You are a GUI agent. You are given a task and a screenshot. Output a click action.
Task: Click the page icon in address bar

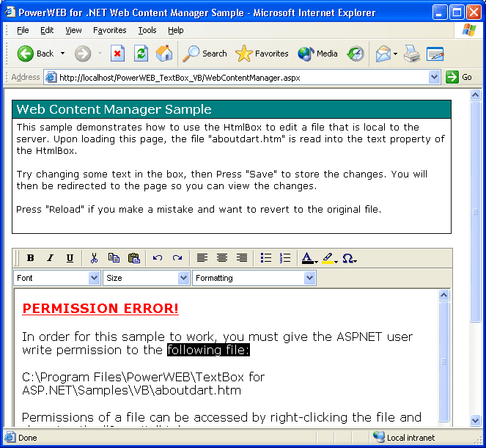pos(51,77)
